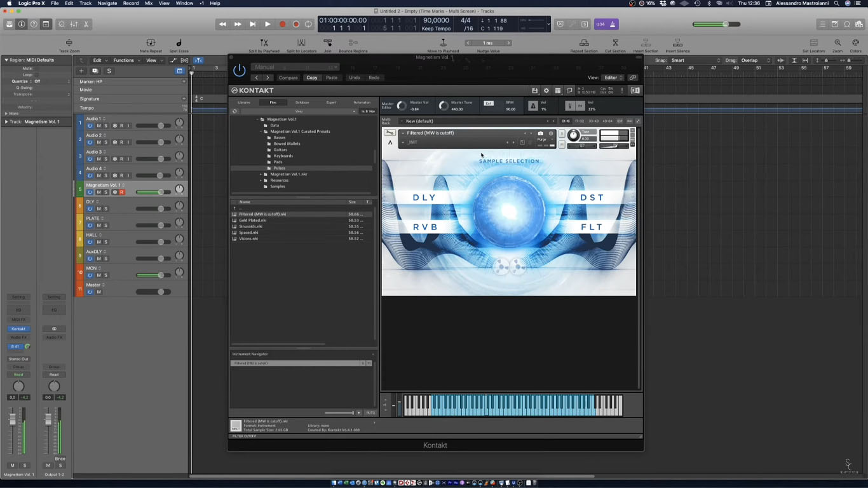Click the Copy button in plug-in header
Viewport: 868px width, 488px height.
point(311,78)
